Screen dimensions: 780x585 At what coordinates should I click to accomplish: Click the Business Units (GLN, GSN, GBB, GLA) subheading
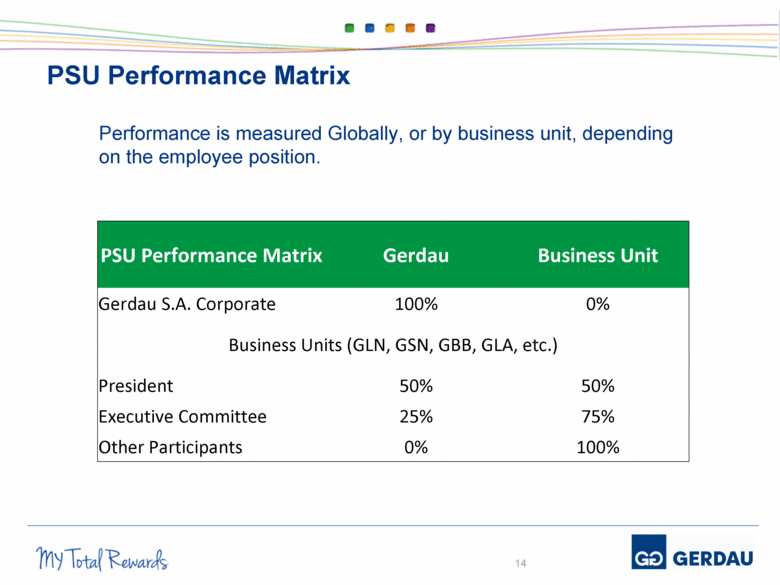click(393, 346)
